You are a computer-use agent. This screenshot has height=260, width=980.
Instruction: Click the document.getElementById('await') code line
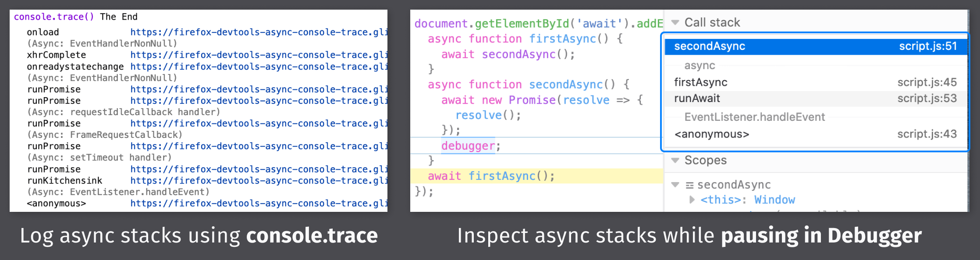coord(539,24)
